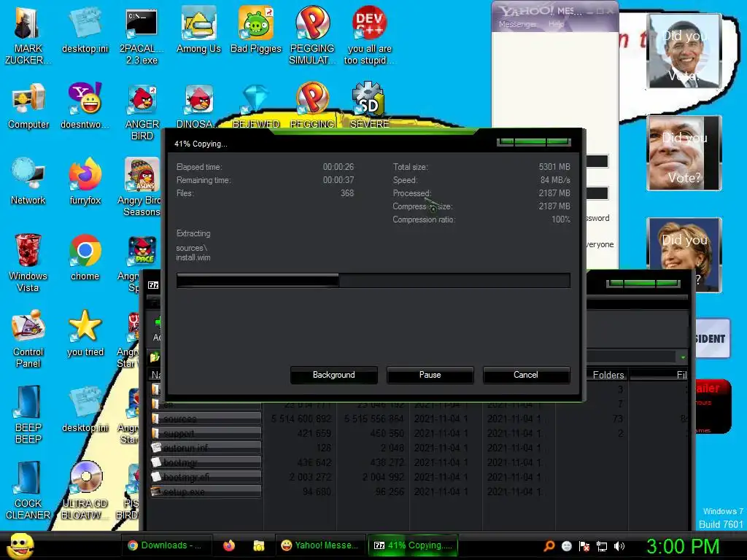Select bootmgr.efi in 7-Zip file list
The image size is (747, 560).
206,477
